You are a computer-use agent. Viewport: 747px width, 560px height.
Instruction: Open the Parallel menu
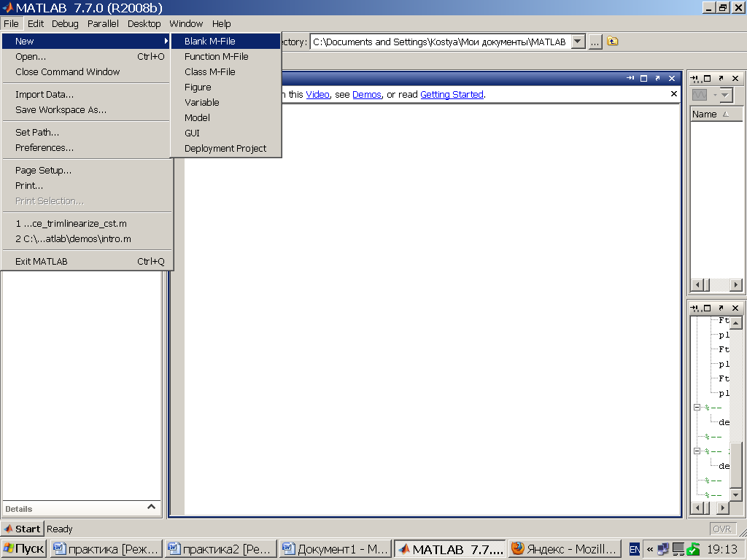coord(103,24)
